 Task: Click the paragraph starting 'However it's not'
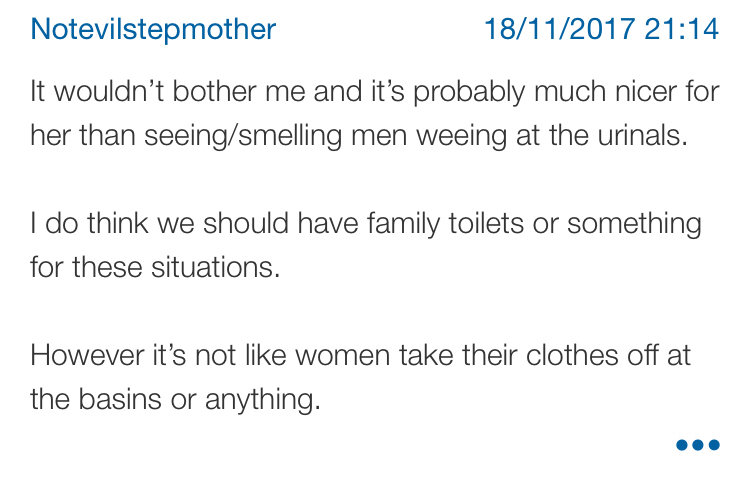click(x=361, y=377)
